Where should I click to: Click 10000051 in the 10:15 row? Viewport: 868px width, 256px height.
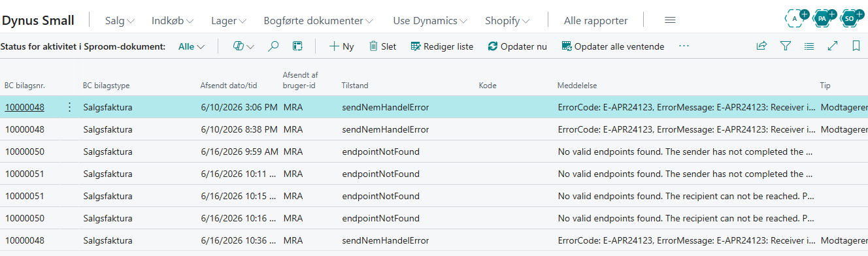coord(24,196)
